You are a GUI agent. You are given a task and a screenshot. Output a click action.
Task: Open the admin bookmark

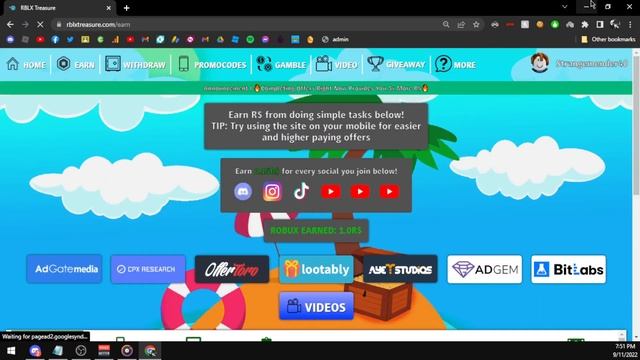pyautogui.click(x=336, y=39)
